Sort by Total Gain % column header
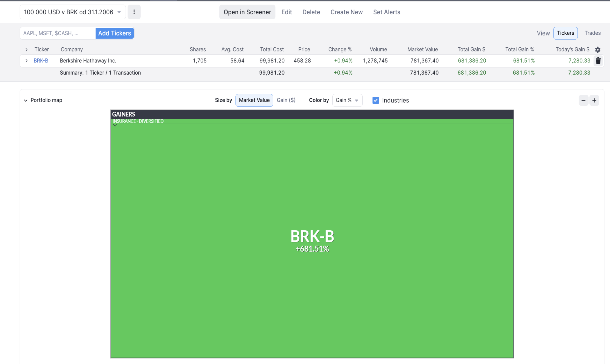Viewport: 610px width, 364px height. click(x=519, y=49)
